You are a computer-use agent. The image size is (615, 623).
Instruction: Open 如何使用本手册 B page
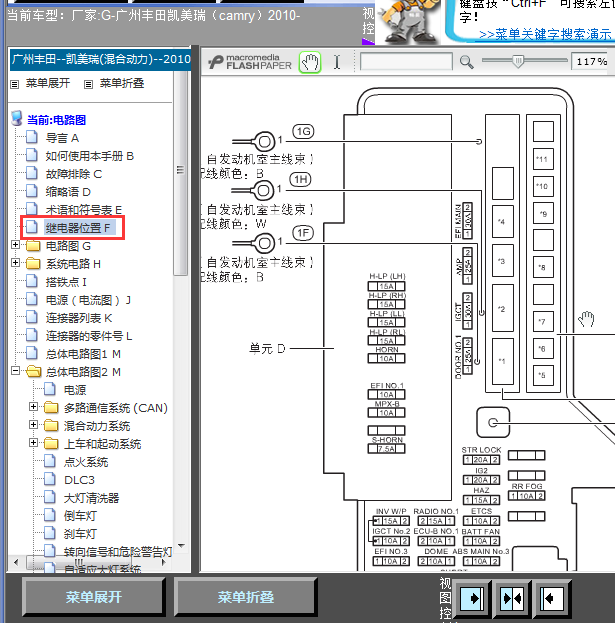[x=89, y=156]
